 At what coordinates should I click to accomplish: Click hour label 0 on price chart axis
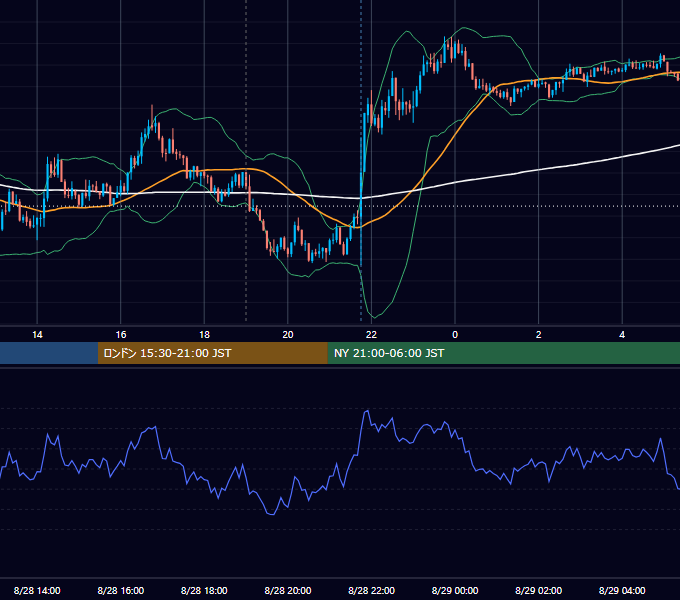455,334
